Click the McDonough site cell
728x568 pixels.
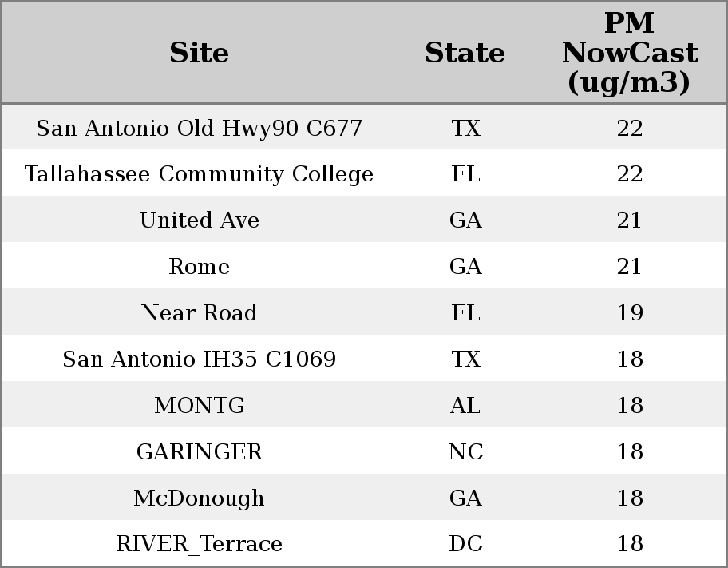pyautogui.click(x=199, y=498)
